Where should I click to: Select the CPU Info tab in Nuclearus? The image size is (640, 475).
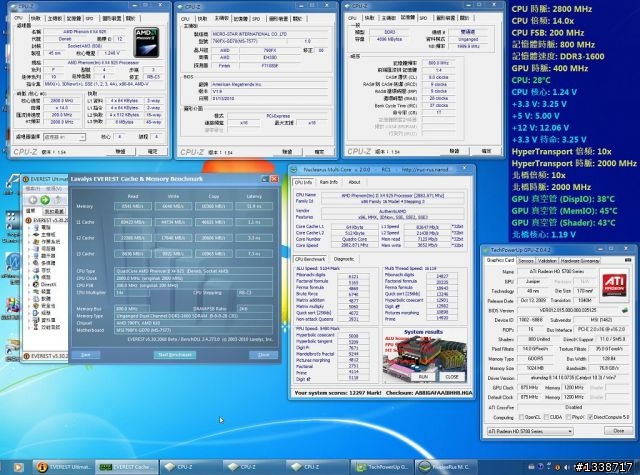pos(303,182)
